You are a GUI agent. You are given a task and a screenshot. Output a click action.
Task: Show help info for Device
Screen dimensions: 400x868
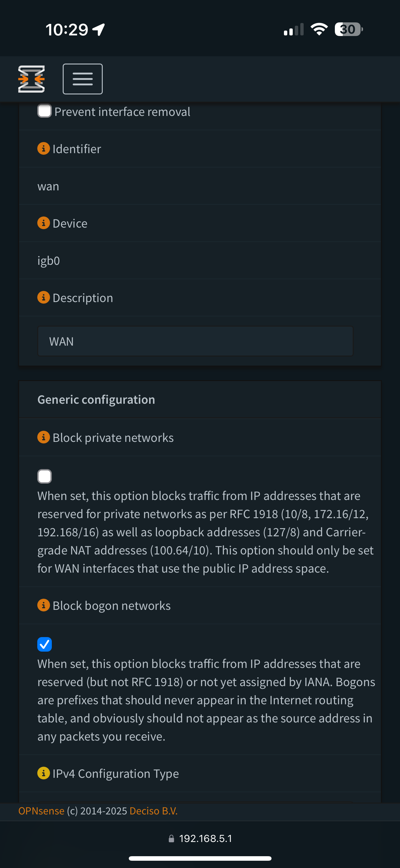coord(44,223)
